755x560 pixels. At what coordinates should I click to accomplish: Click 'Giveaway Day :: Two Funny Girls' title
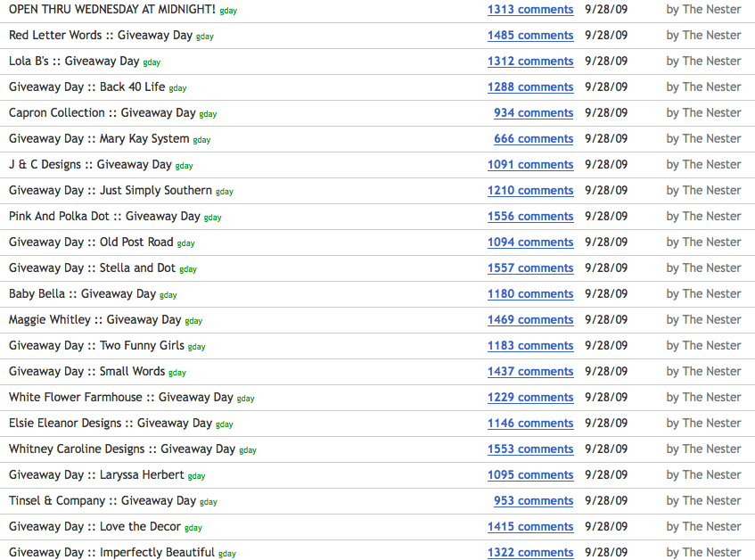click(96, 345)
